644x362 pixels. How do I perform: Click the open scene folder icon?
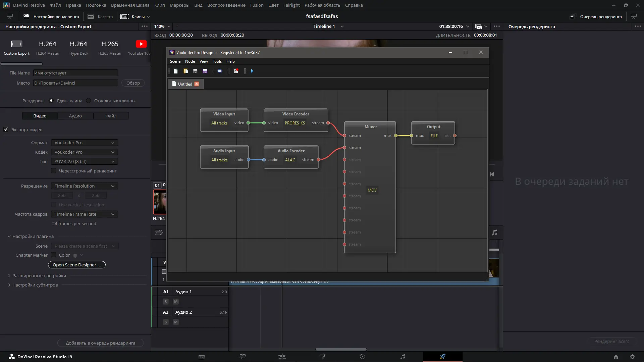(x=185, y=71)
